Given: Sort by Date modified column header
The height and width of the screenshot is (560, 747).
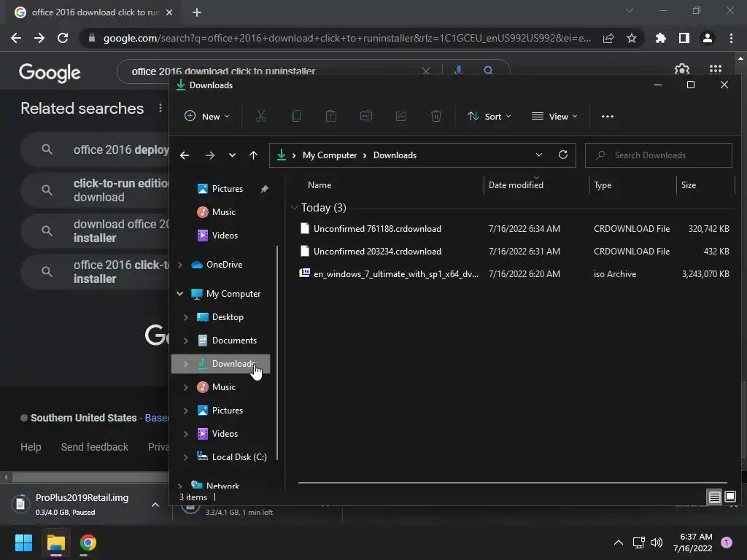Looking at the screenshot, I should coord(516,185).
